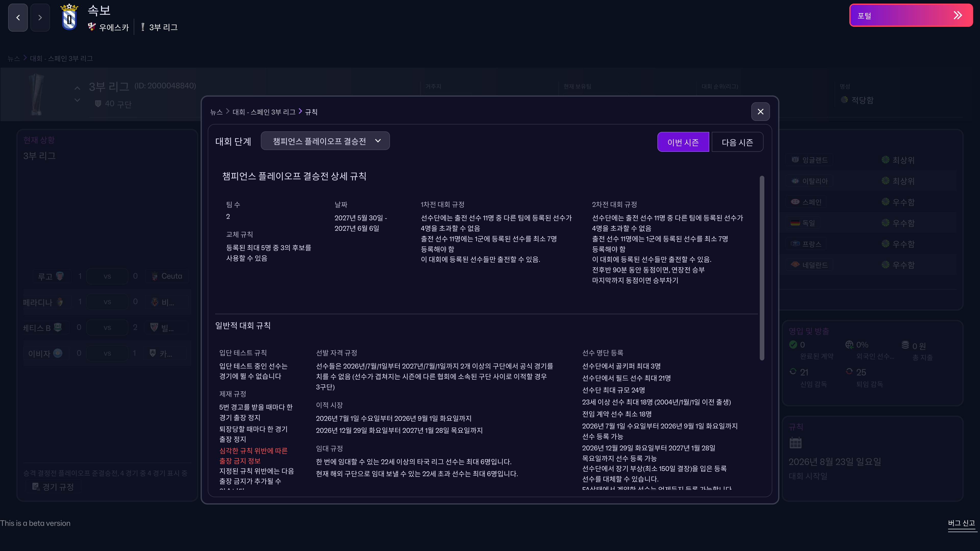Click the forward navigation arrow
This screenshot has width=980, height=551.
click(x=40, y=18)
